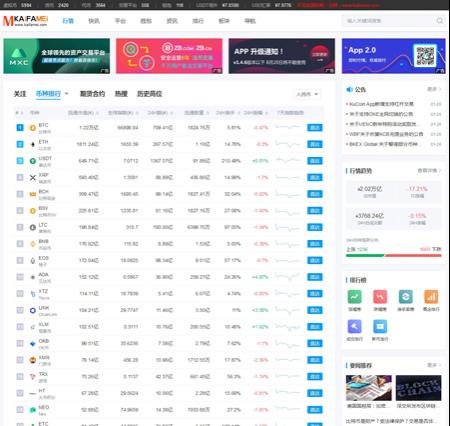Viewport: 450px width, 426px height.
Task: Click the -17.21% market trend value
Action: pos(417,189)
